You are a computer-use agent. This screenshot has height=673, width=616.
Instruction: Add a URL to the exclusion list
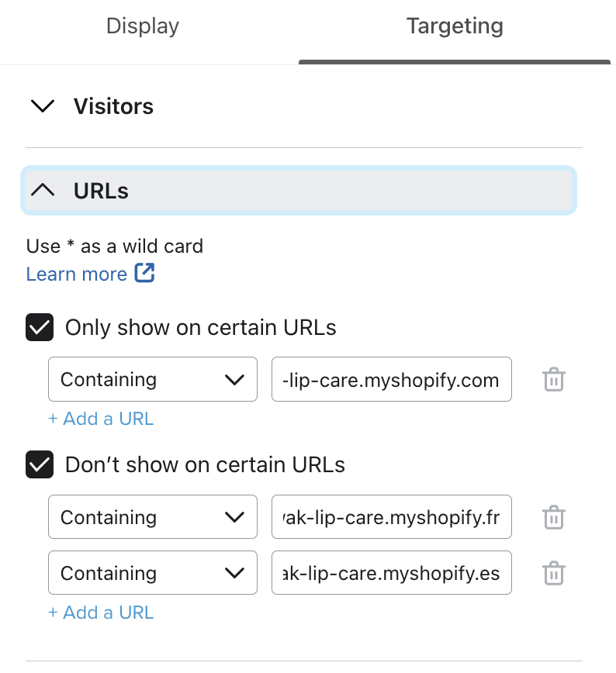click(x=100, y=613)
